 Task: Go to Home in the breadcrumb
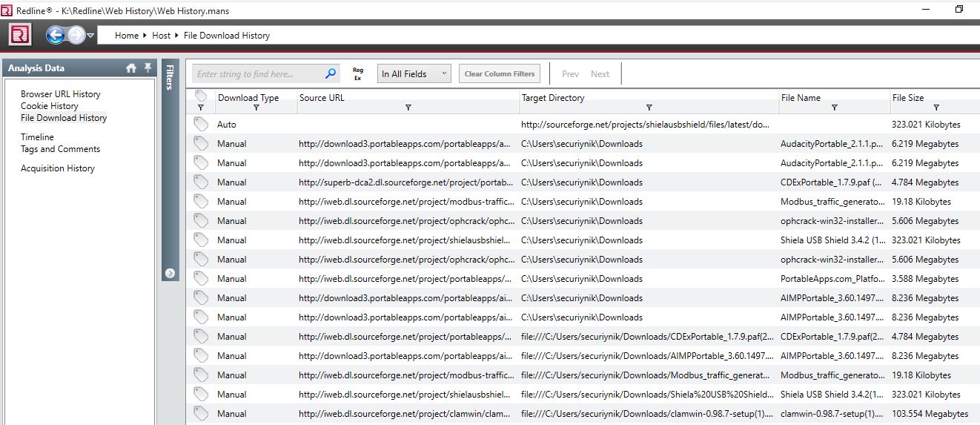click(x=127, y=36)
